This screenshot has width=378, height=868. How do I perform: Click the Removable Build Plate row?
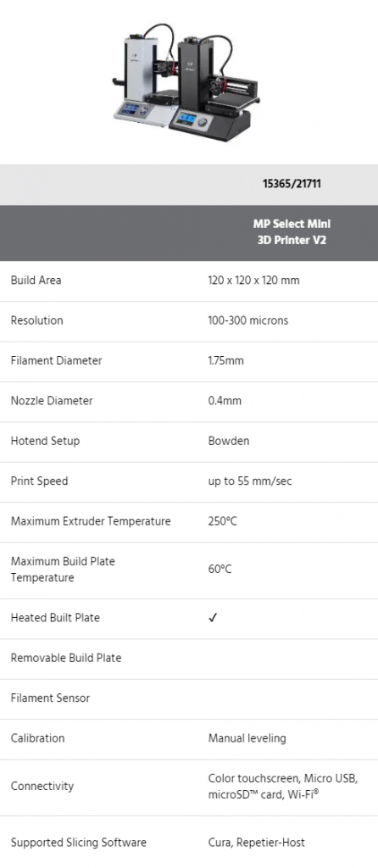tap(189, 658)
